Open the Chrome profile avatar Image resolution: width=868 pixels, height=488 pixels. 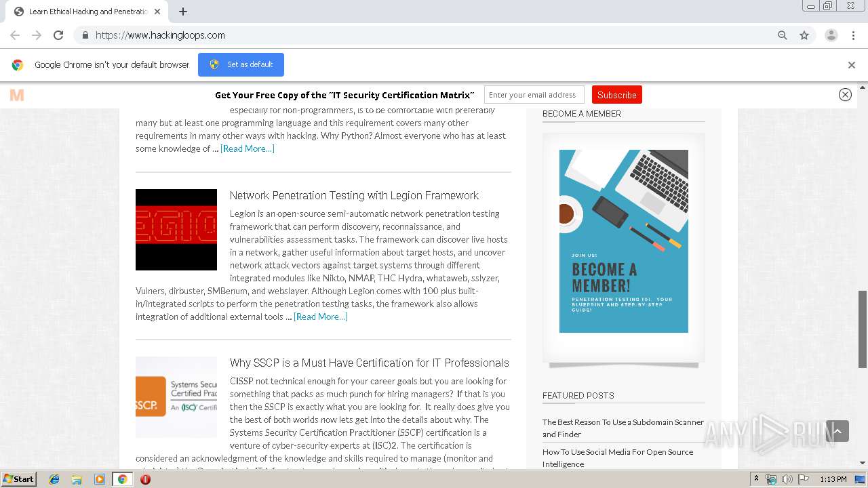click(x=831, y=35)
